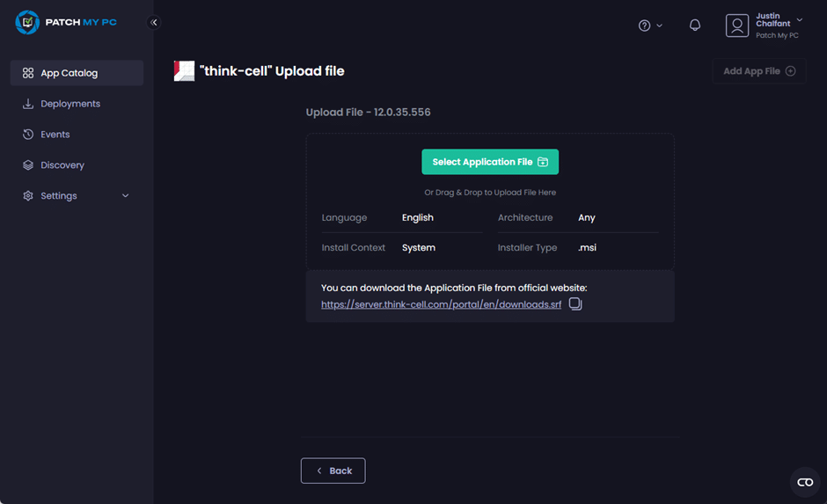Navigate to Discovery in sidebar
Viewport: 827px width, 504px height.
tap(62, 165)
